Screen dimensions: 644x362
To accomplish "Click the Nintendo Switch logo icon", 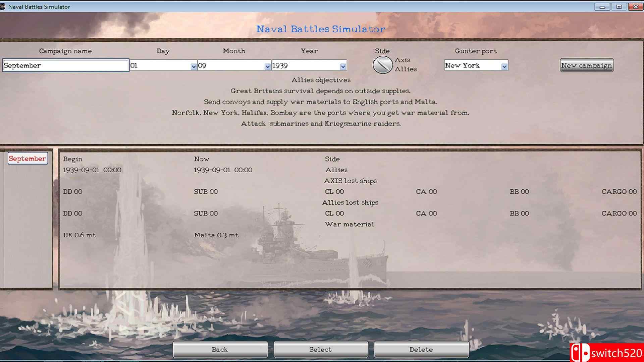I will click(580, 353).
